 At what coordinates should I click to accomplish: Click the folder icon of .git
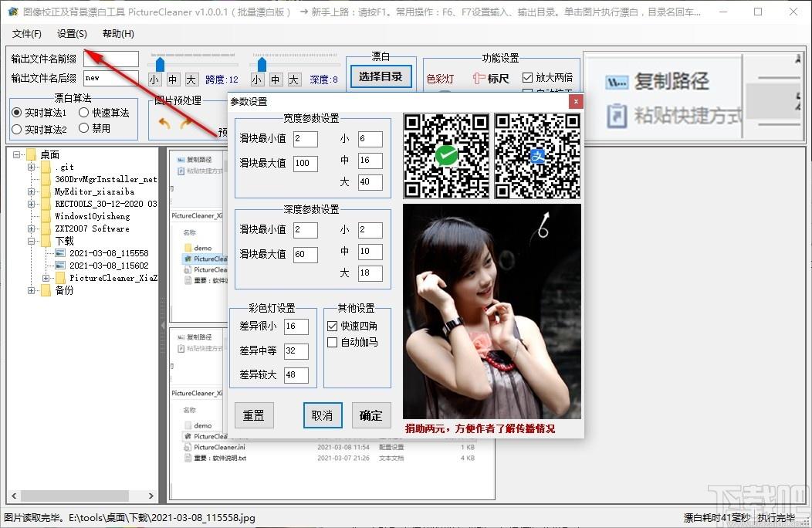point(46,167)
